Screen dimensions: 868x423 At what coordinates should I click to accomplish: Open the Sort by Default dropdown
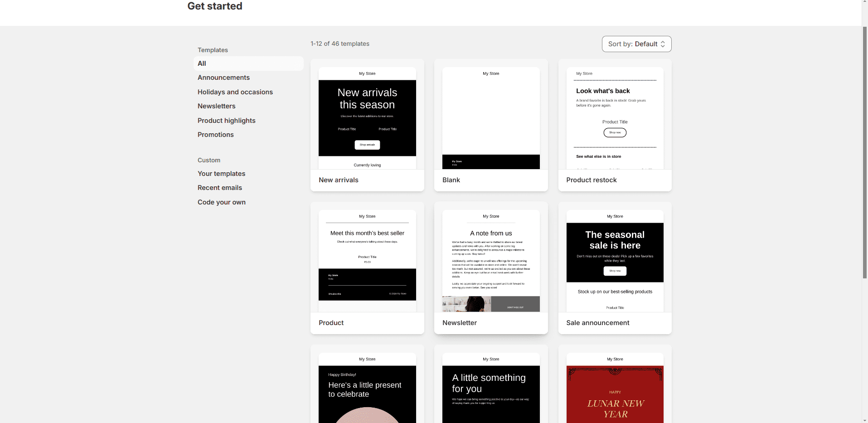pos(636,44)
